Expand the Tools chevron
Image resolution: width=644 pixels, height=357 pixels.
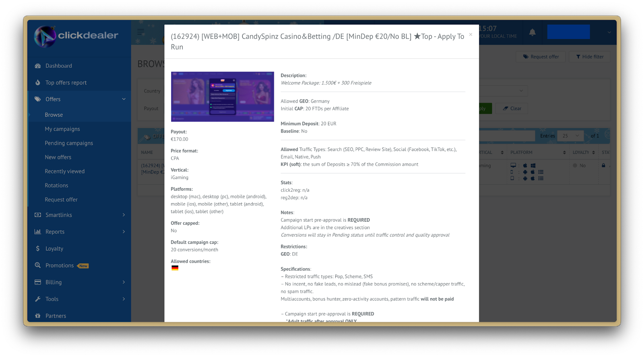pos(124,299)
